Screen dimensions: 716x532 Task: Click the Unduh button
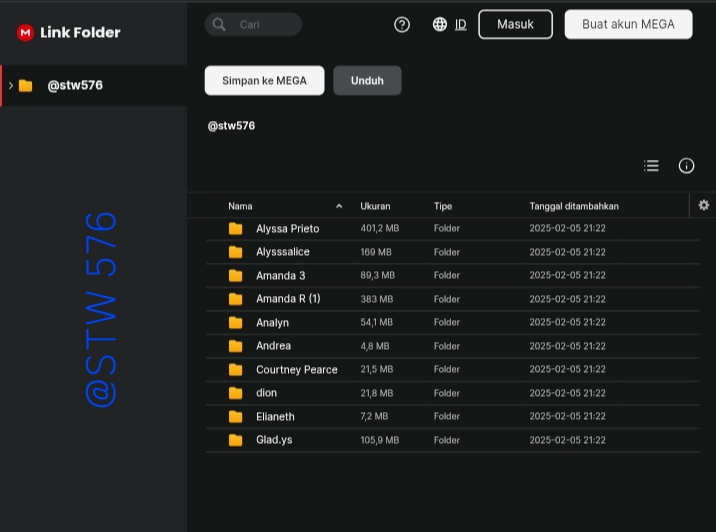click(x=367, y=80)
